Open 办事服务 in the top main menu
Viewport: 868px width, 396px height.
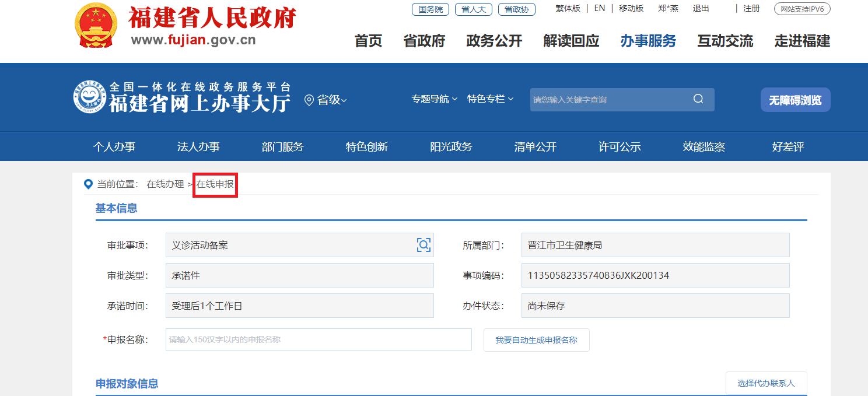648,41
